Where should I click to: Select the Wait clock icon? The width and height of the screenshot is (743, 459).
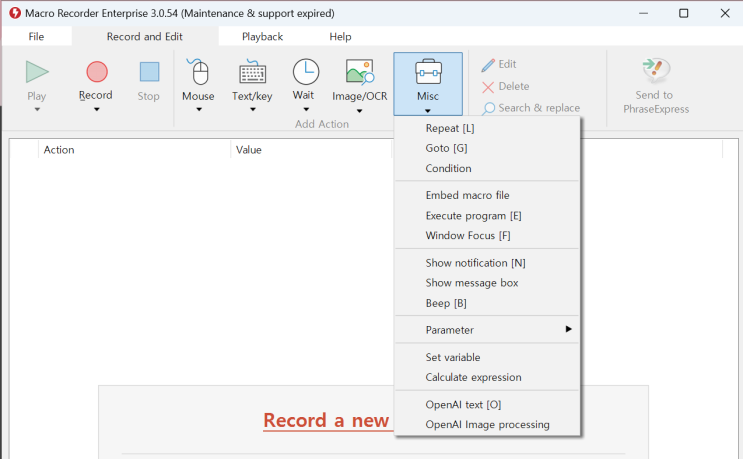(306, 72)
